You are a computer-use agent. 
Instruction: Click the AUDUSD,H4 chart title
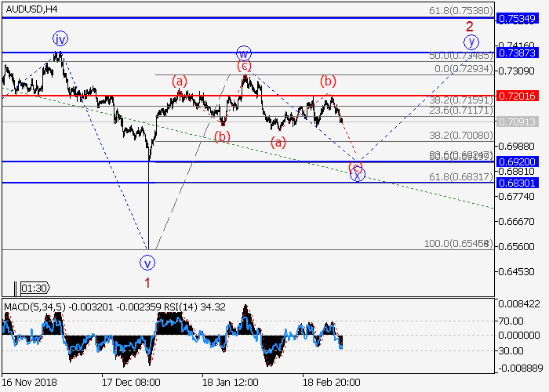(x=31, y=9)
